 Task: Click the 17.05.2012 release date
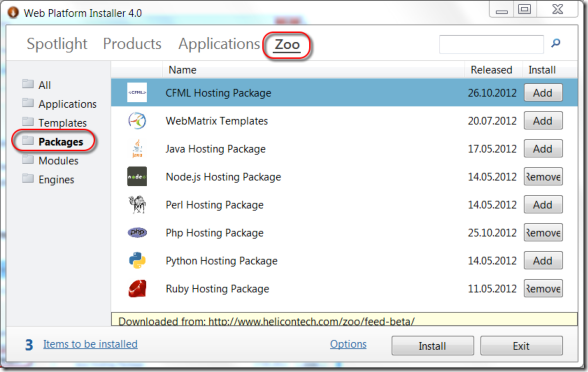(492, 149)
